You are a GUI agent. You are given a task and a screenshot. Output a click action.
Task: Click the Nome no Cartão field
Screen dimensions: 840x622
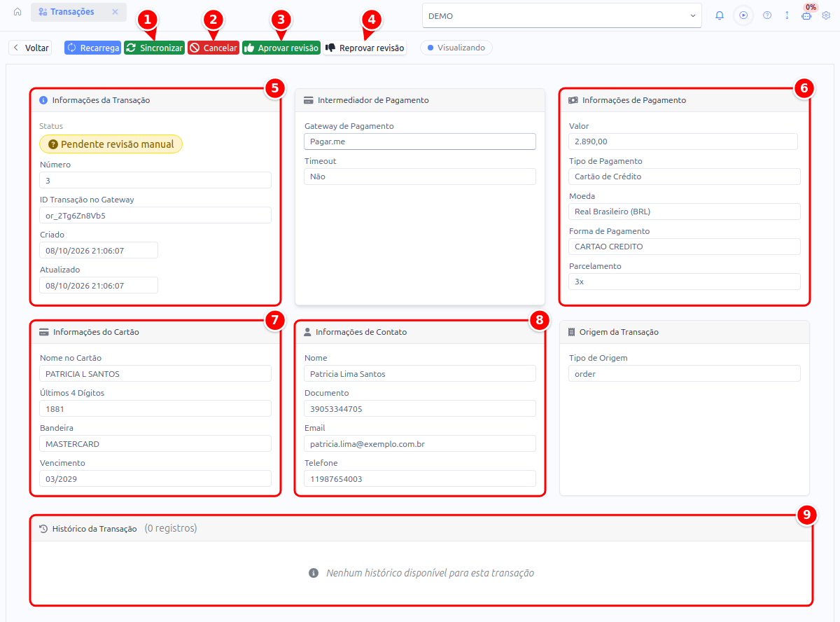pyautogui.click(x=155, y=373)
